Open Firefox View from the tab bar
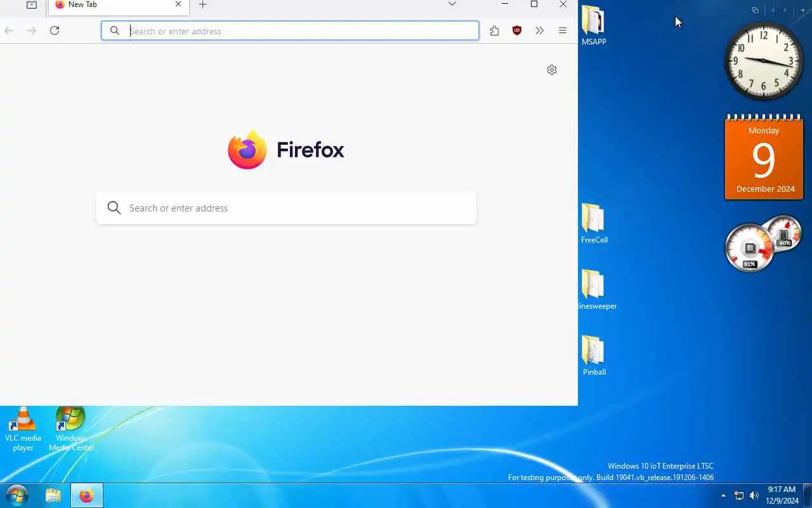This screenshot has height=508, width=812. click(32, 4)
